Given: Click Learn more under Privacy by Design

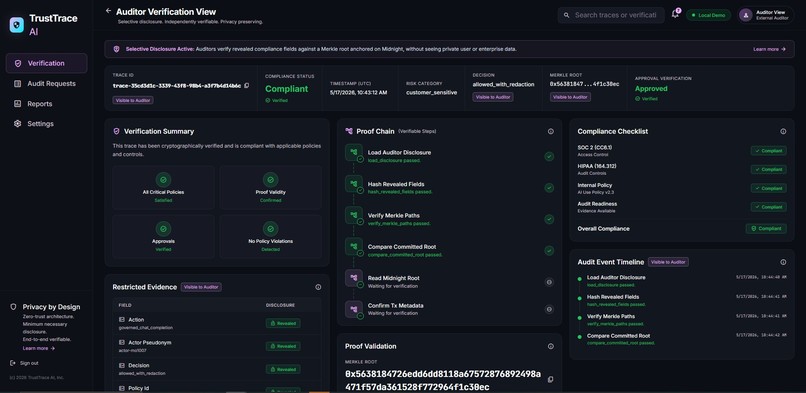Looking at the screenshot, I should click(x=39, y=348).
